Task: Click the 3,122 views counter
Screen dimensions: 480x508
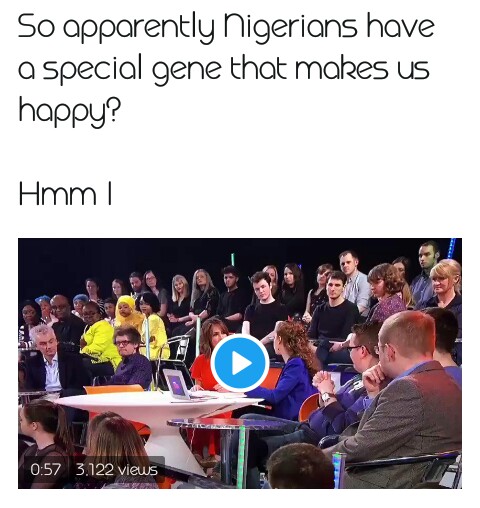Action: (116, 470)
